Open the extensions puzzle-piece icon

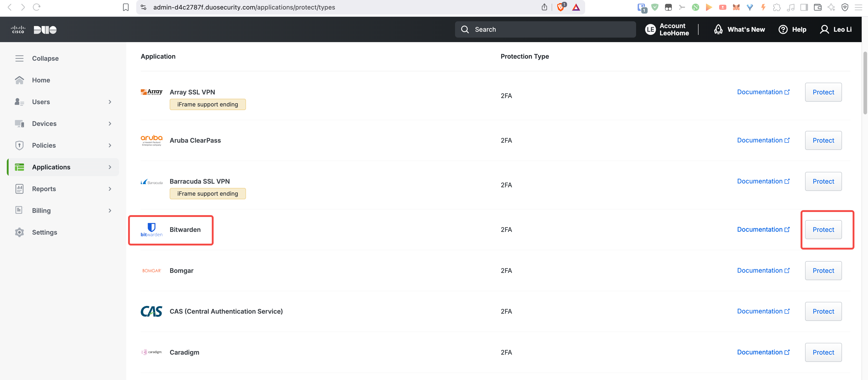777,7
